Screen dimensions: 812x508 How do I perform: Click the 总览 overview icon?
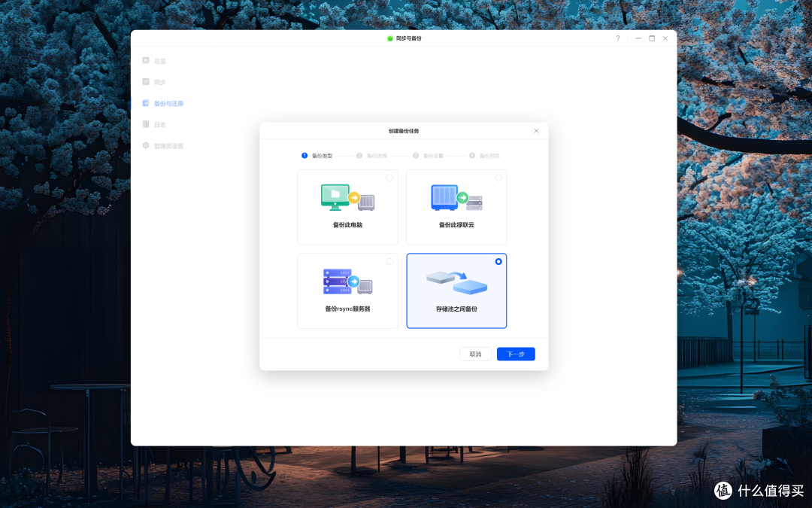[x=146, y=61]
